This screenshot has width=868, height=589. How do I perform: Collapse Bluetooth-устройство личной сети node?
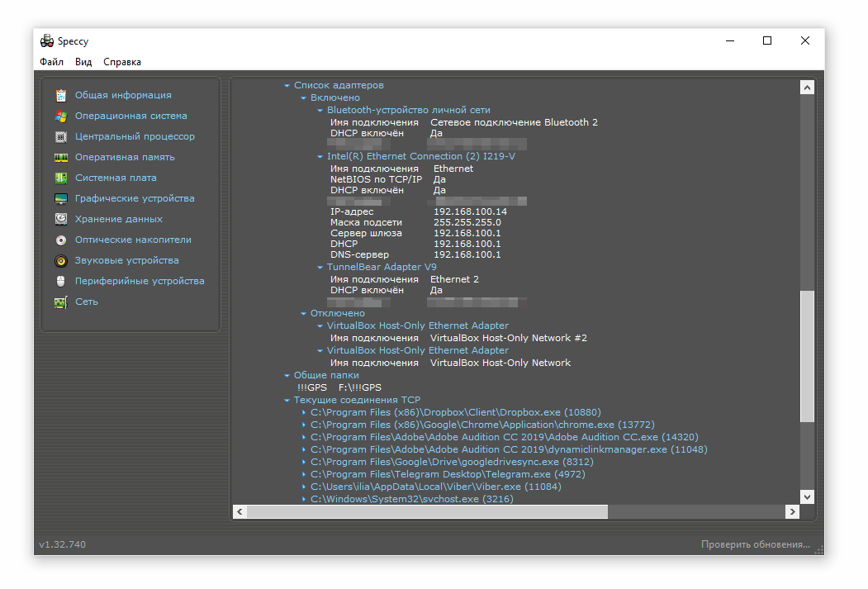(x=320, y=110)
